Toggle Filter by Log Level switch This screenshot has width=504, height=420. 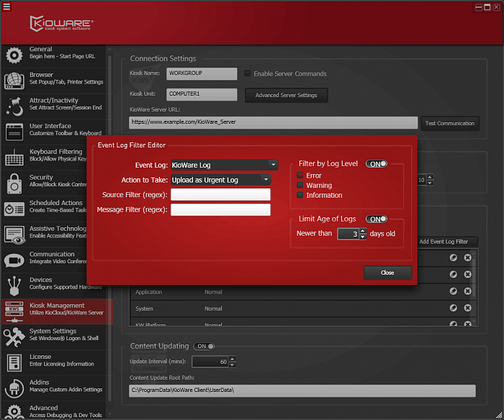pyautogui.click(x=377, y=164)
